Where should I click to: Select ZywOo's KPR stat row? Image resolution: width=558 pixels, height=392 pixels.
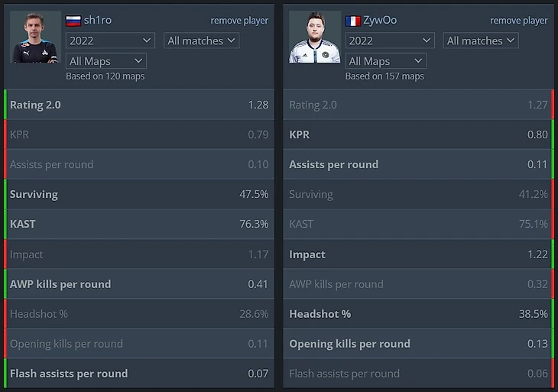418,134
